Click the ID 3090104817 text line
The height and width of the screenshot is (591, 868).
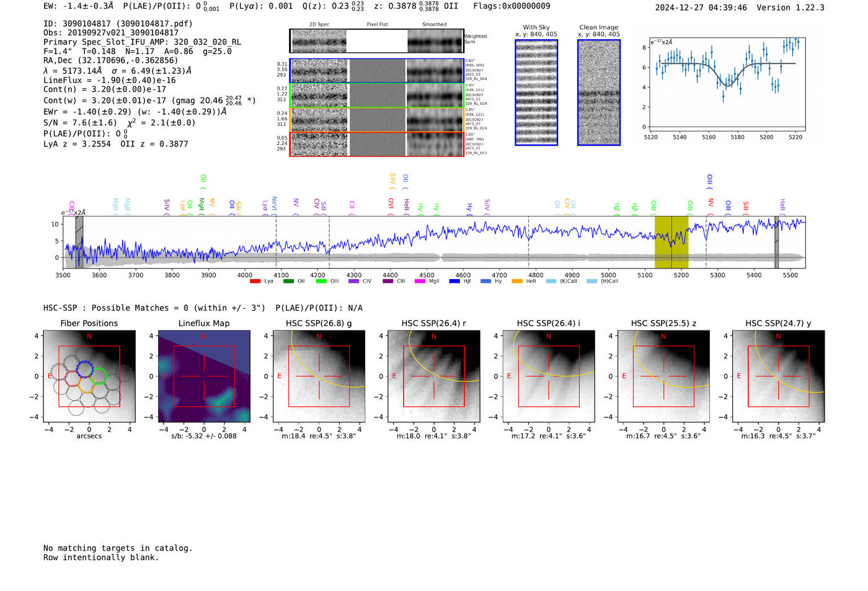(118, 24)
